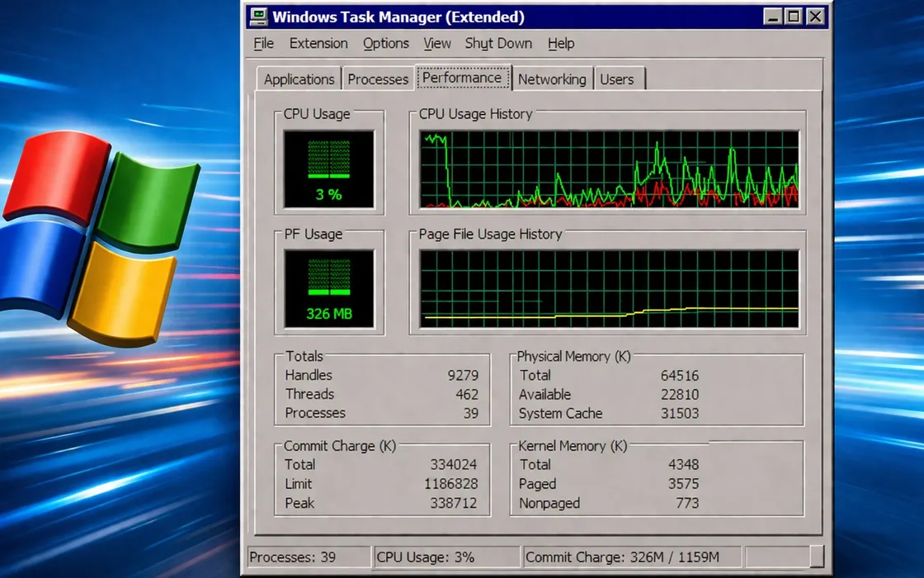Switch to the Processes tab
Viewport: 924px width, 578px height.
[378, 79]
